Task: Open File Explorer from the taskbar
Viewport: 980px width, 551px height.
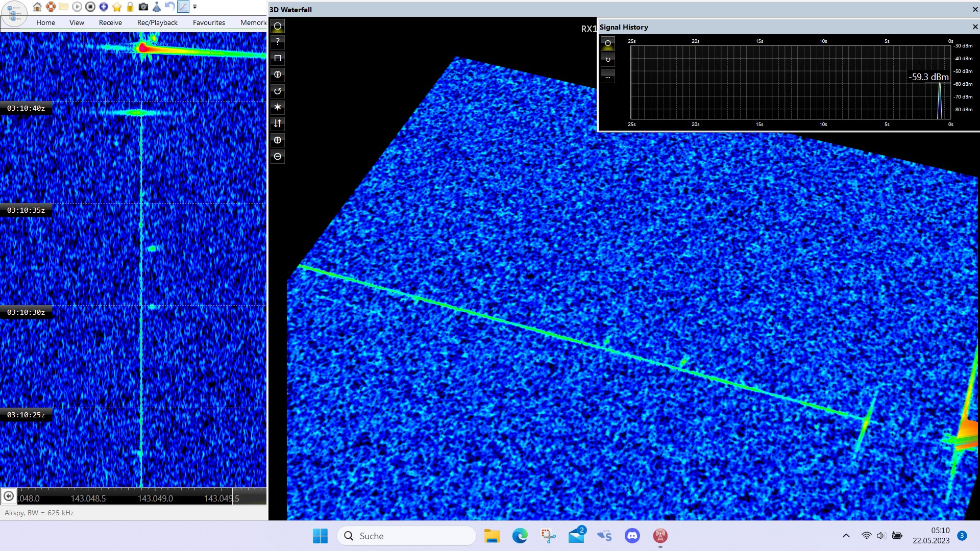Action: tap(492, 536)
